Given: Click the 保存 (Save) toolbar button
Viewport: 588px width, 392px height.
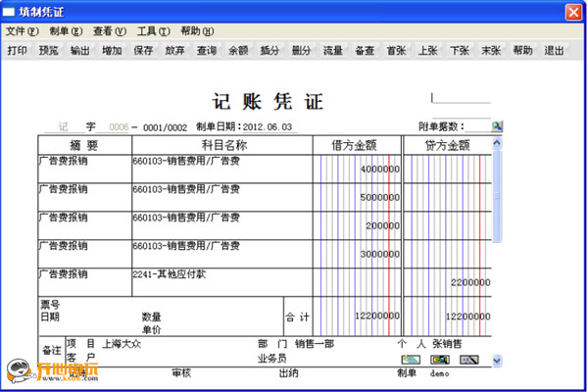Looking at the screenshot, I should click(x=143, y=50).
